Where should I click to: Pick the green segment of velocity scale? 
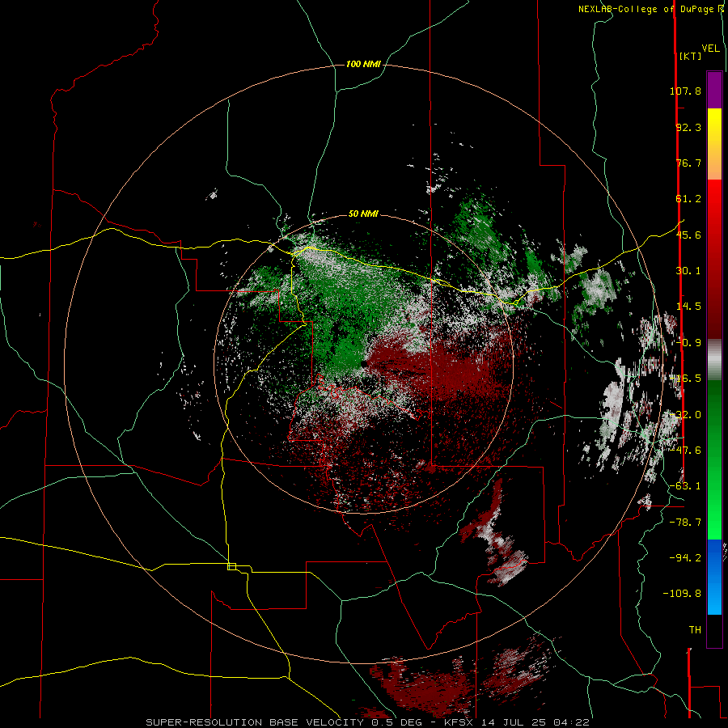tap(714, 459)
